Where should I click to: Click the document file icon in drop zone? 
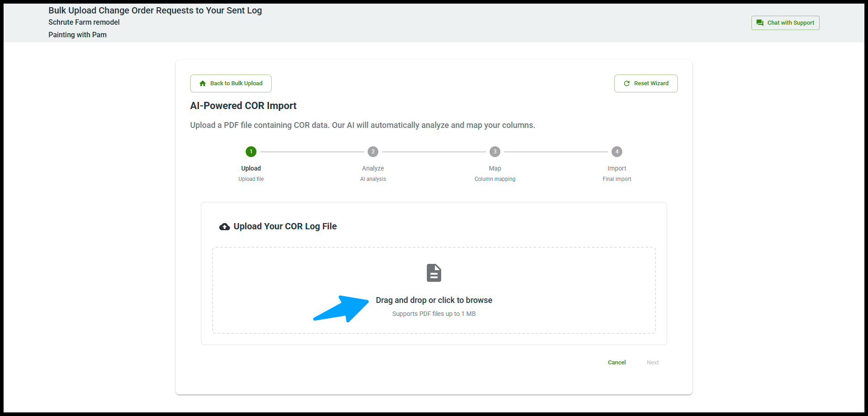coord(434,273)
